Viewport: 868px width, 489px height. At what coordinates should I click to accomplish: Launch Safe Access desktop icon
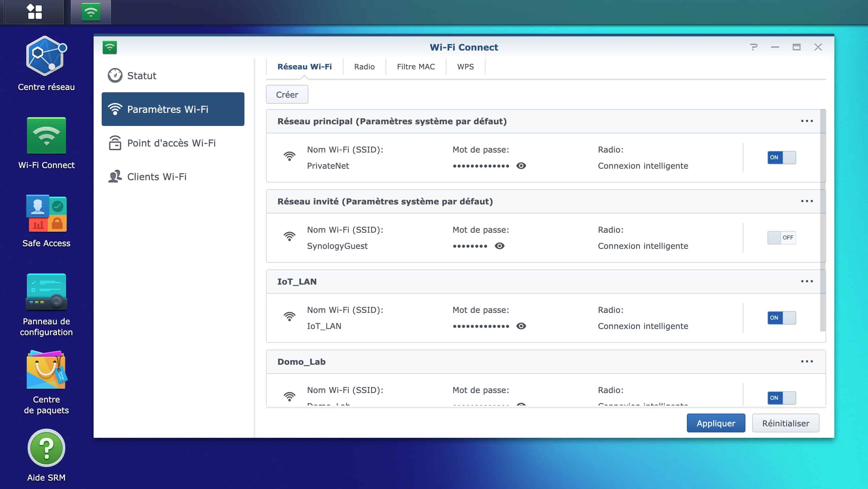click(46, 221)
